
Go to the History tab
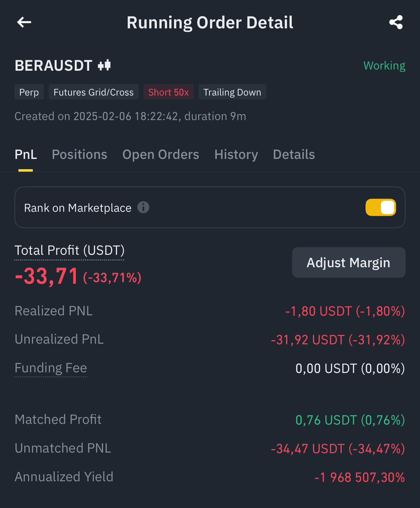(236, 155)
